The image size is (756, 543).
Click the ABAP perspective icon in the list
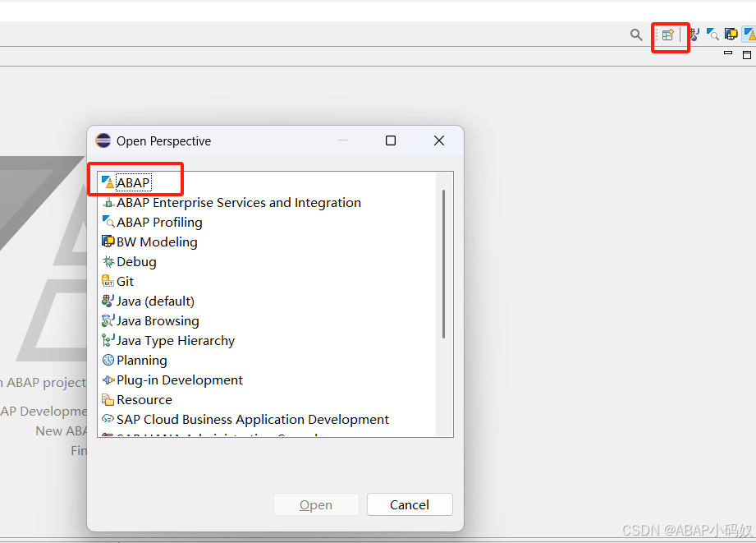coord(108,182)
